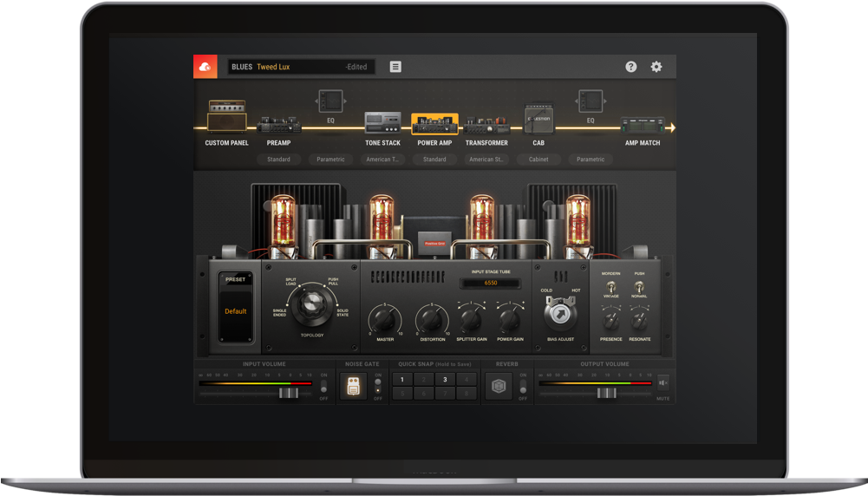The image size is (868, 496).
Task: Click the Master knob
Action: pyautogui.click(x=385, y=319)
